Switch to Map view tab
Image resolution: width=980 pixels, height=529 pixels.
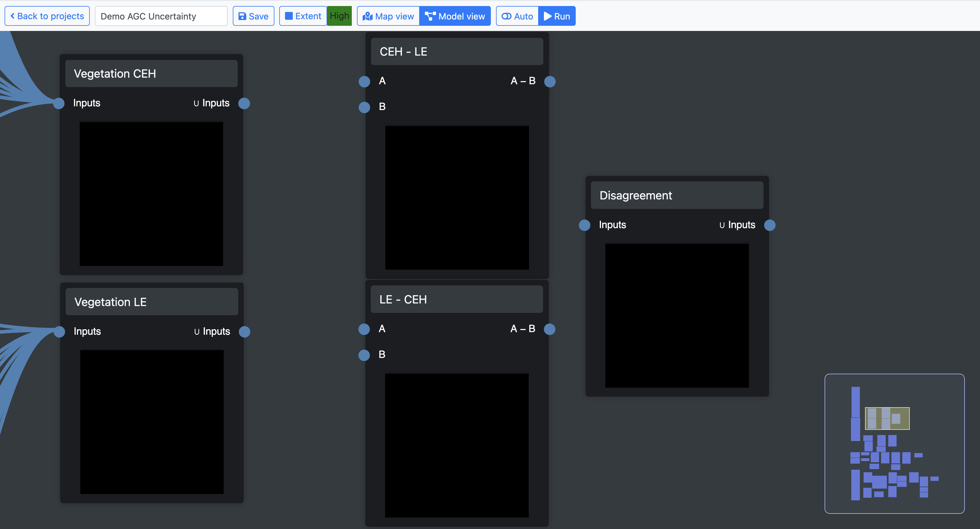388,16
